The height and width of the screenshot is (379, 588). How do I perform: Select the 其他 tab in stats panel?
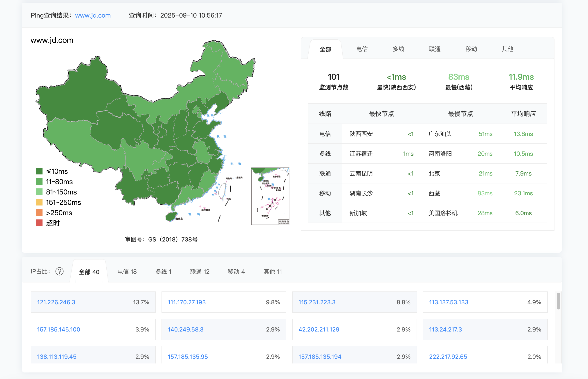pos(507,49)
